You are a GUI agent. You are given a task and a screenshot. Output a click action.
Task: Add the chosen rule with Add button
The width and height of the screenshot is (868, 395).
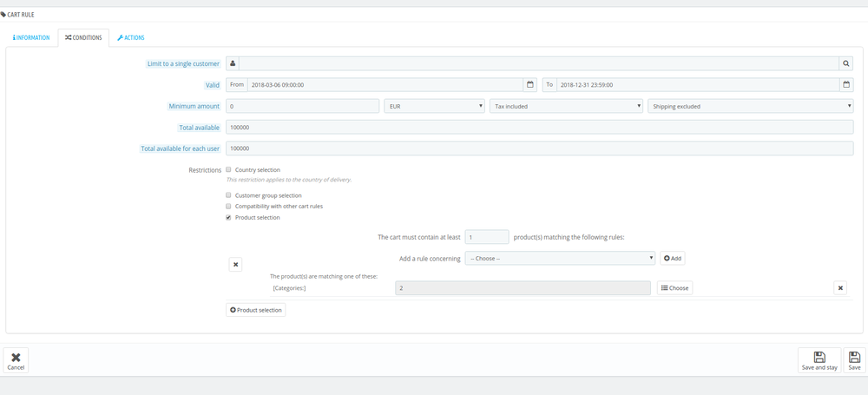[673, 258]
